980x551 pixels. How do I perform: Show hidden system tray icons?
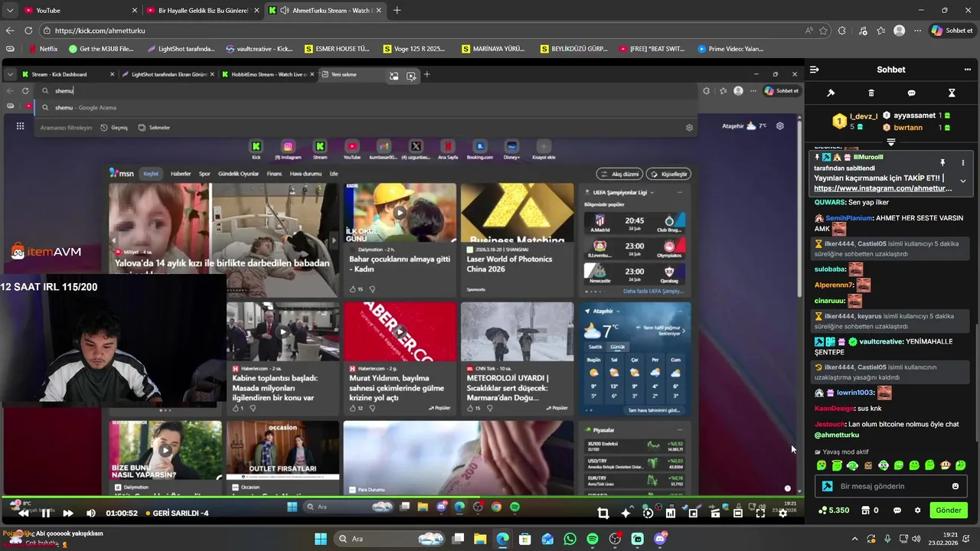(x=854, y=539)
